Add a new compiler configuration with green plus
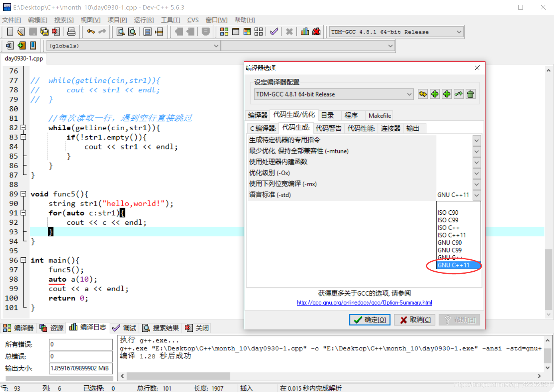The image size is (554, 392). click(435, 94)
